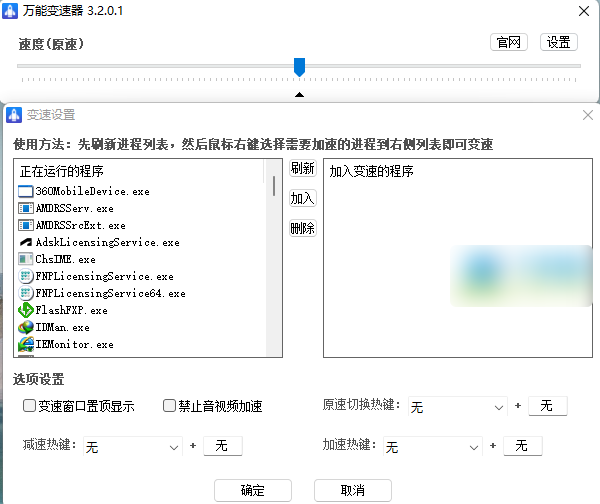Click the IDMan.exe globe icon
Viewport: 600px width, 504px height.
tap(26, 327)
